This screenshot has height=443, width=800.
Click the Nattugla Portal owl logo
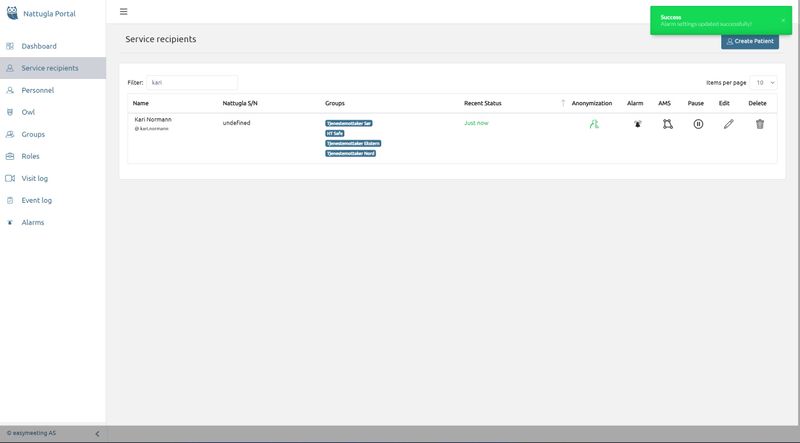(x=12, y=12)
